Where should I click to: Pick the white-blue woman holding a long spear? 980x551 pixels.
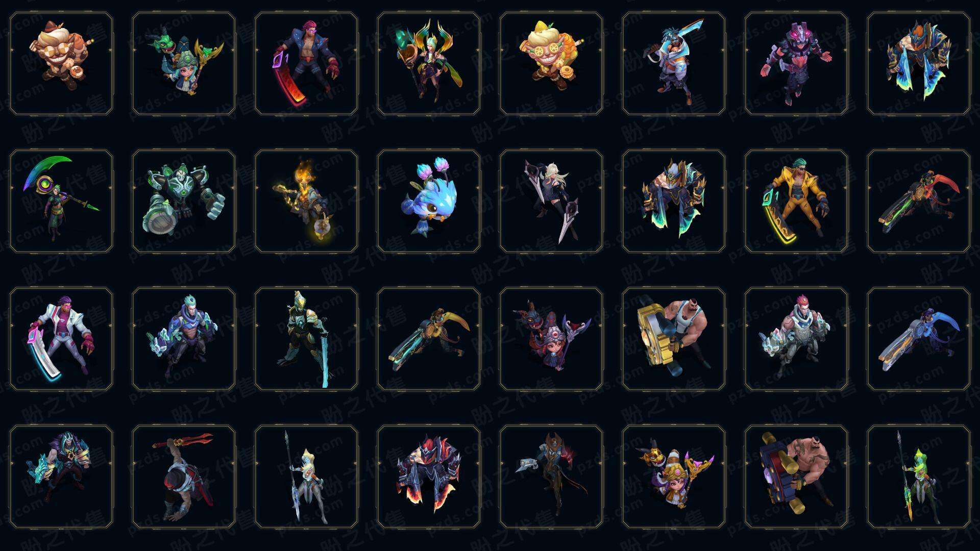[x=306, y=477]
